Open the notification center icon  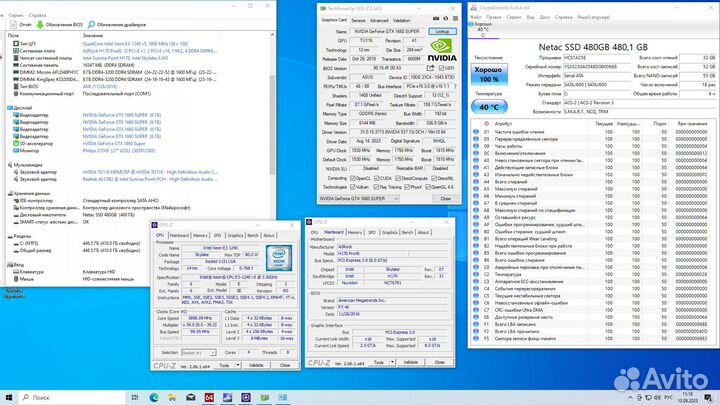coord(709,398)
